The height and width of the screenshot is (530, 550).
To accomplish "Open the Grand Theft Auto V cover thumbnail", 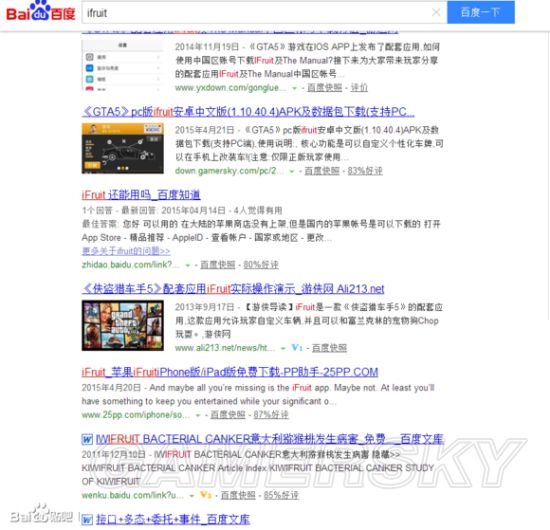I will (122, 325).
